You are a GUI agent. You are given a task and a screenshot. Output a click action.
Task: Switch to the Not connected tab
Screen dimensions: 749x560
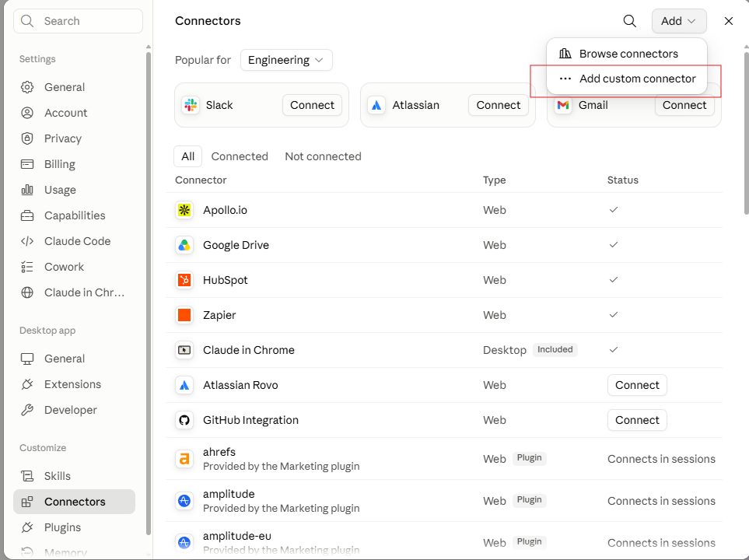(323, 157)
